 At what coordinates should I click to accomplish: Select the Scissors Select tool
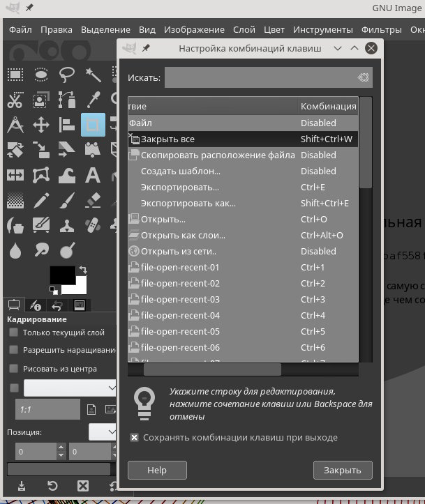15,99
